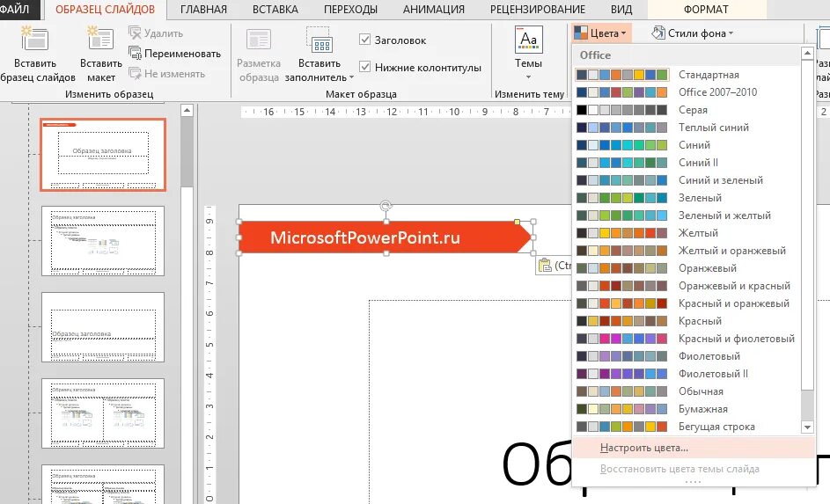Select the Желтый и оранжевый color scheme
Viewport: 830px width, 504px height.
[687, 251]
